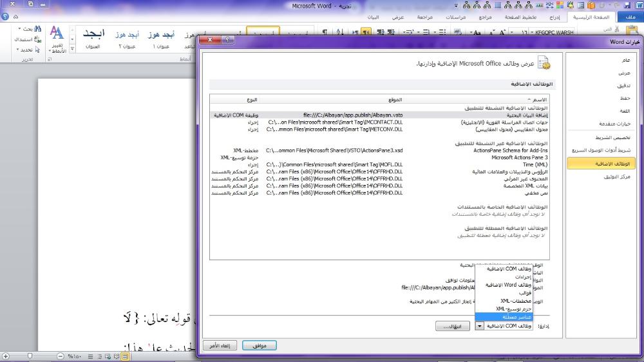Open the Manage (إدارة) combo box arrow
This screenshot has width=644, height=362.
pyautogui.click(x=479, y=326)
